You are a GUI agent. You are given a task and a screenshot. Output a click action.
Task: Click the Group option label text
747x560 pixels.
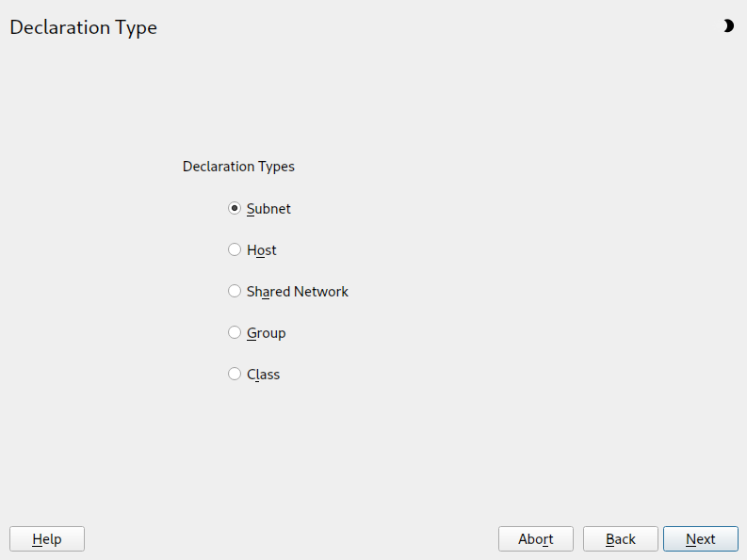point(266,333)
